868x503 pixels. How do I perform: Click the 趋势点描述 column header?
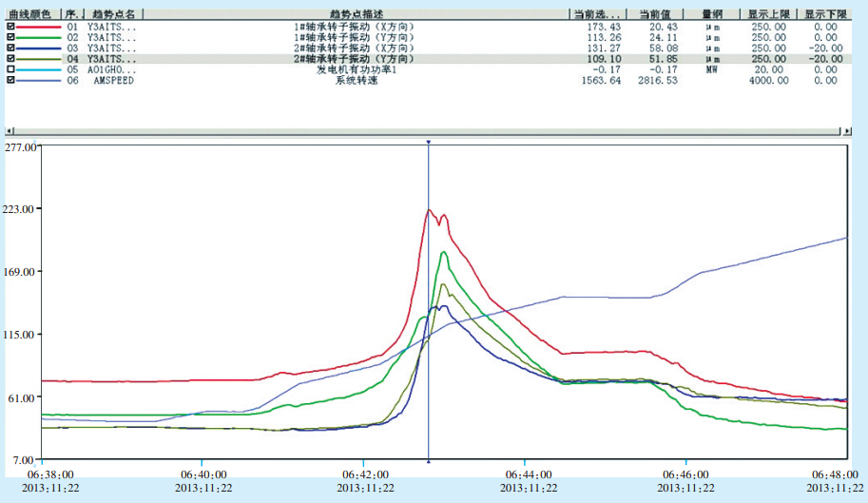(353, 15)
